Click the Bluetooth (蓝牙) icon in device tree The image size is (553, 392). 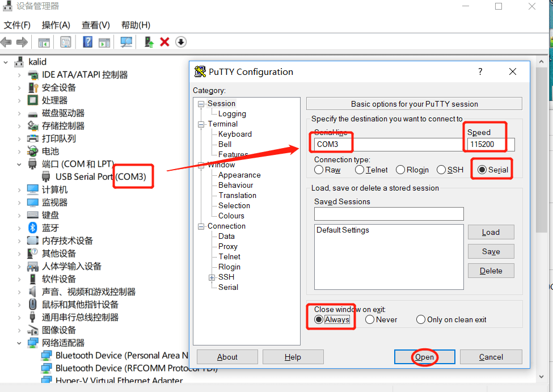[33, 227]
